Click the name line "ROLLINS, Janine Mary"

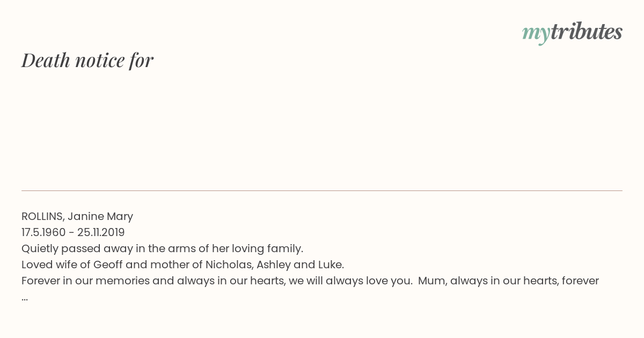(77, 216)
